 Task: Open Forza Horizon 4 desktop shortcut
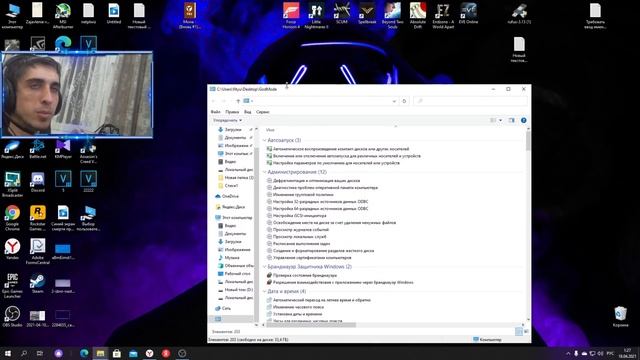[x=291, y=15]
